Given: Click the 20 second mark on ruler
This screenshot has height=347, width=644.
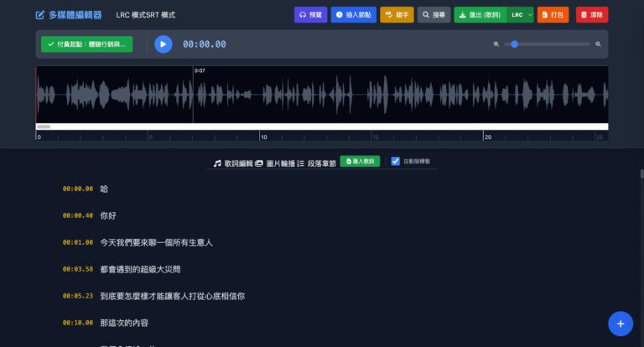Looking at the screenshot, I should 487,137.
